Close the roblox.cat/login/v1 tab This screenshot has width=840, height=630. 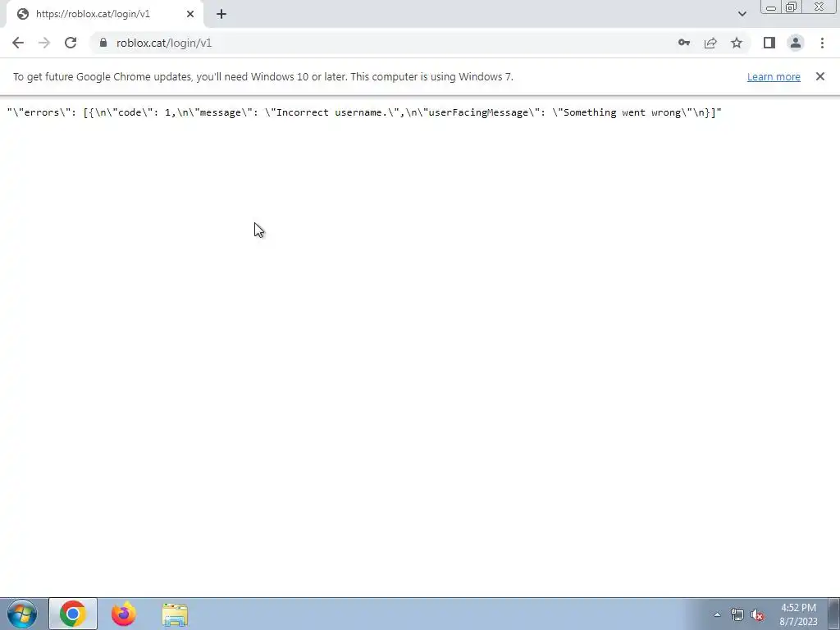pos(190,14)
